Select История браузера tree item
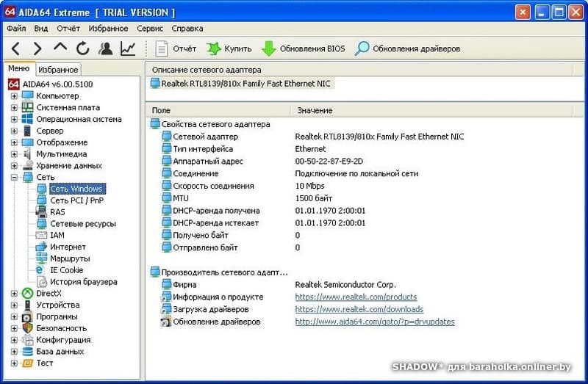The image size is (588, 384). point(83,282)
